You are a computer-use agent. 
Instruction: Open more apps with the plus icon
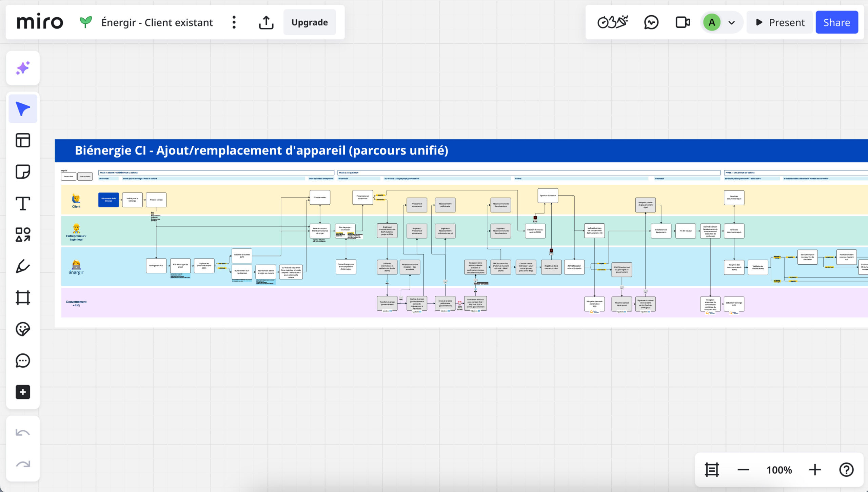click(23, 392)
